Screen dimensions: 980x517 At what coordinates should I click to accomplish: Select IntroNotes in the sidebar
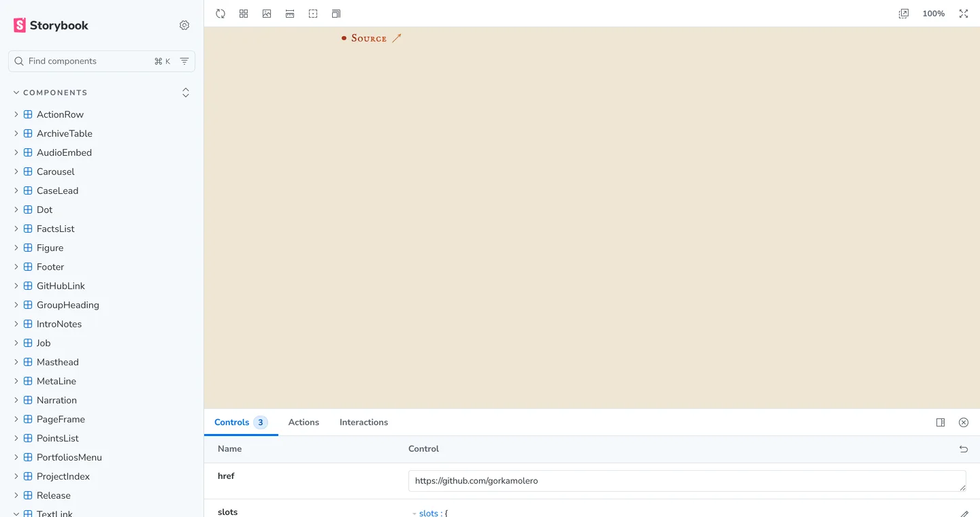[59, 324]
